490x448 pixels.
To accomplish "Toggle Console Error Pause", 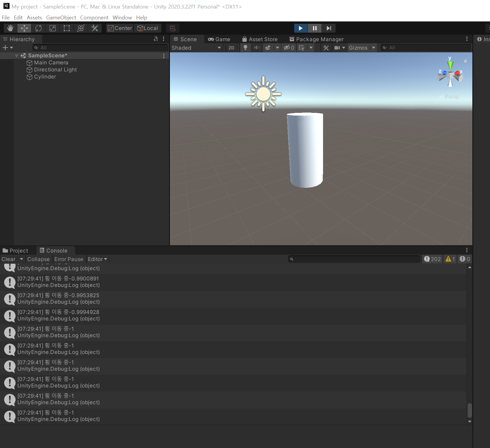I will click(x=69, y=259).
